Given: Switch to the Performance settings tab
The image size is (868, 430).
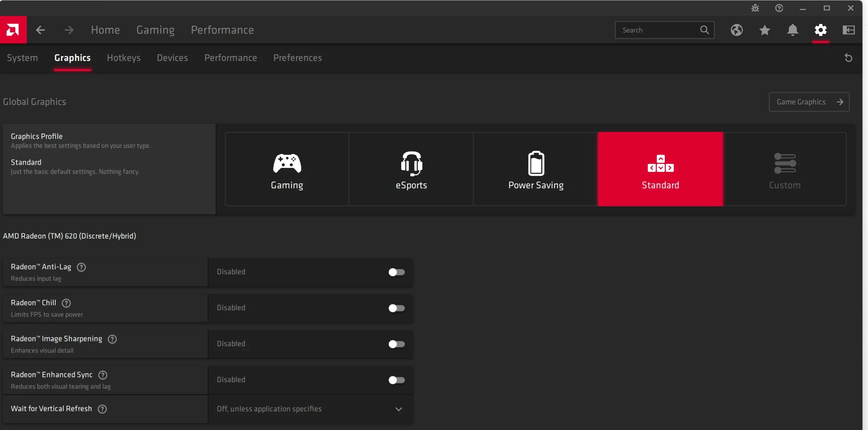Looking at the screenshot, I should tap(231, 58).
